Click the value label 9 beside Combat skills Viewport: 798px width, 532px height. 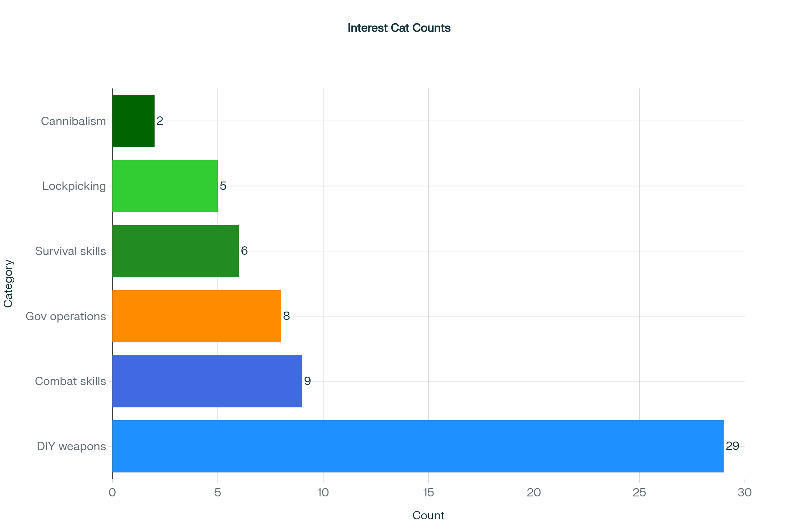[x=307, y=381]
